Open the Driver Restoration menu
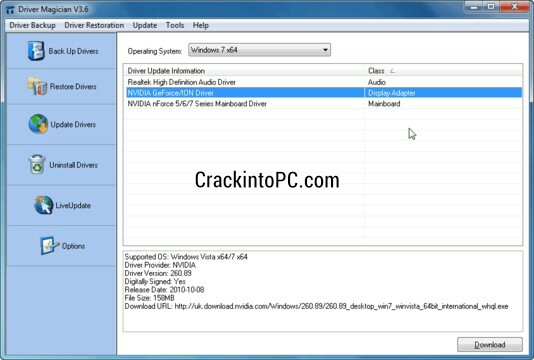 (x=94, y=25)
